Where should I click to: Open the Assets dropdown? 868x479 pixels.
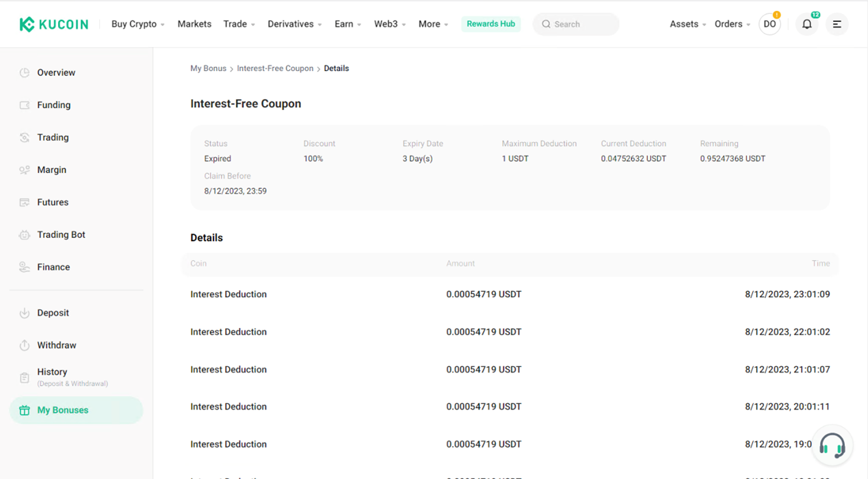(688, 24)
